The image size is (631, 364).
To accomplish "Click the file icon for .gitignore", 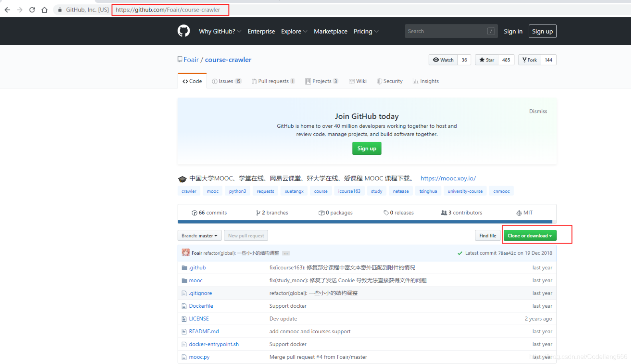I will tap(184, 293).
